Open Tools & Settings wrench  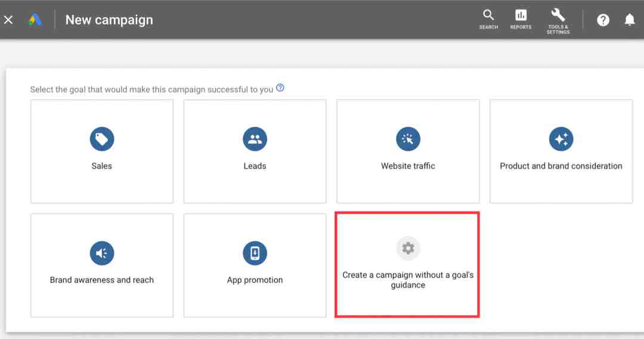pos(558,21)
